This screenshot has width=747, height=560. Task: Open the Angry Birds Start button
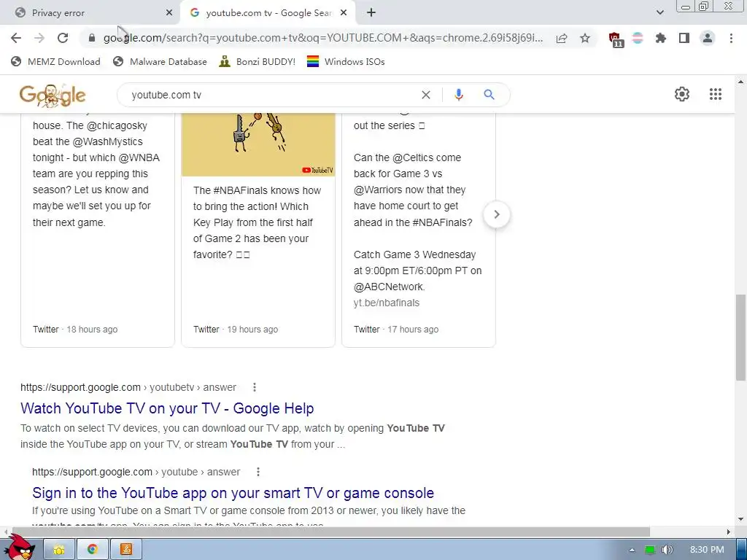click(20, 548)
